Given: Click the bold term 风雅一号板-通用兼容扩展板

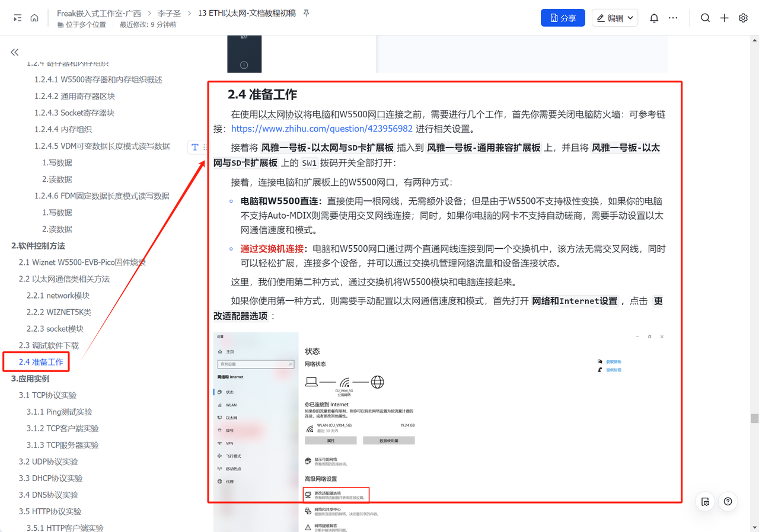Looking at the screenshot, I should [x=484, y=148].
